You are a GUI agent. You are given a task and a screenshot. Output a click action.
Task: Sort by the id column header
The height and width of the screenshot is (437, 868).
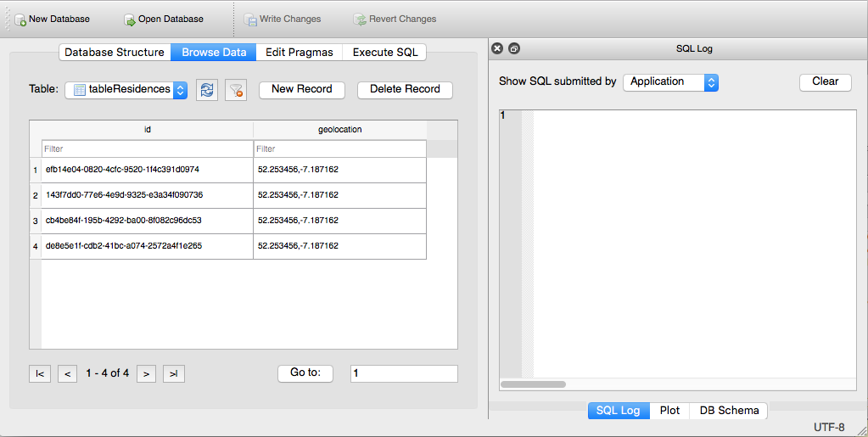(148, 130)
